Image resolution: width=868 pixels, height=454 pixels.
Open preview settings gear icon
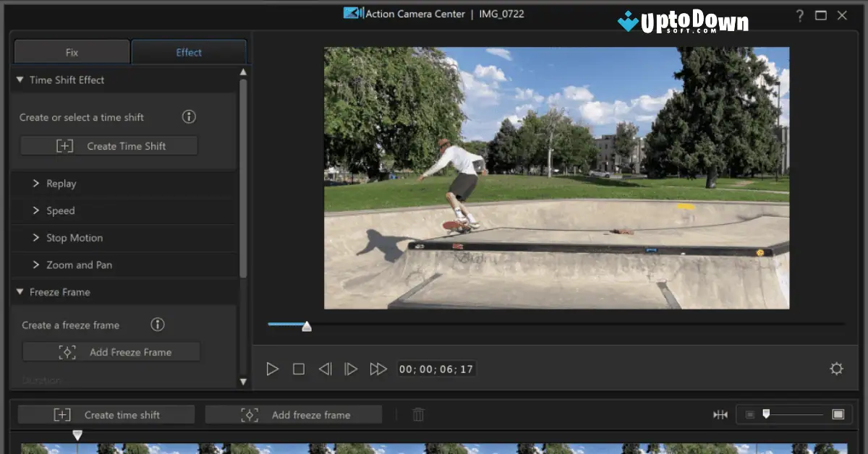pyautogui.click(x=836, y=369)
